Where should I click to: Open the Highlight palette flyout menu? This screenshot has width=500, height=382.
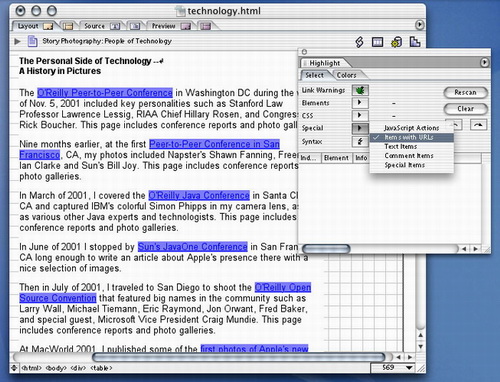tap(484, 62)
